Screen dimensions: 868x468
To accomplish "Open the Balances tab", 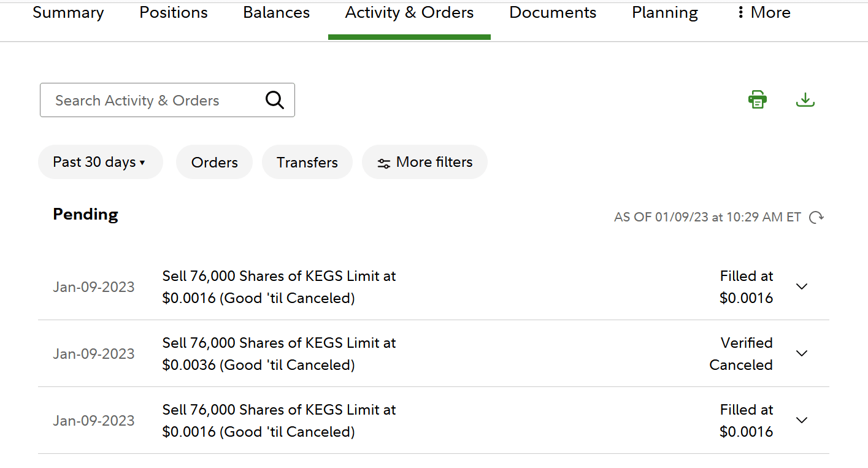I will [276, 13].
